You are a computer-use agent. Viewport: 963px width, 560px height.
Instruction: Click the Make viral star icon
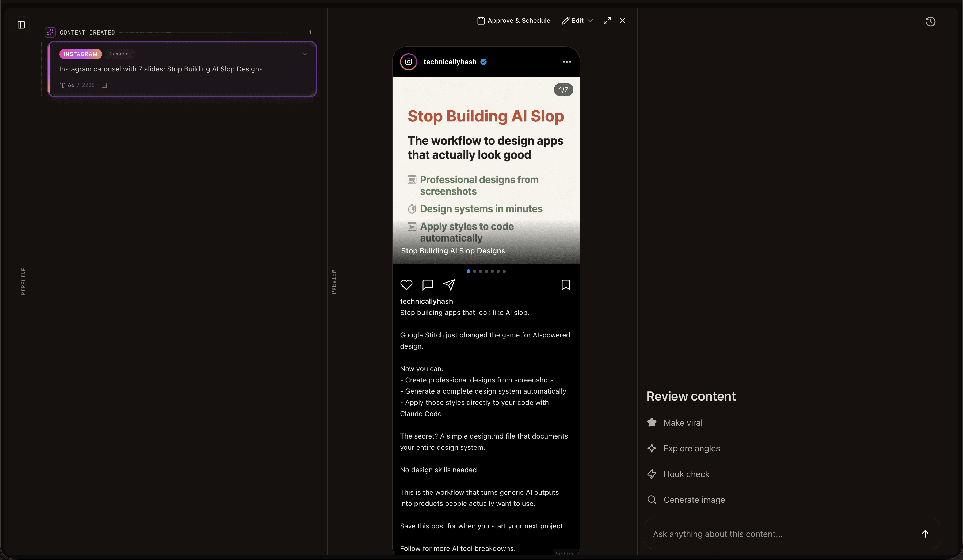pyautogui.click(x=652, y=422)
